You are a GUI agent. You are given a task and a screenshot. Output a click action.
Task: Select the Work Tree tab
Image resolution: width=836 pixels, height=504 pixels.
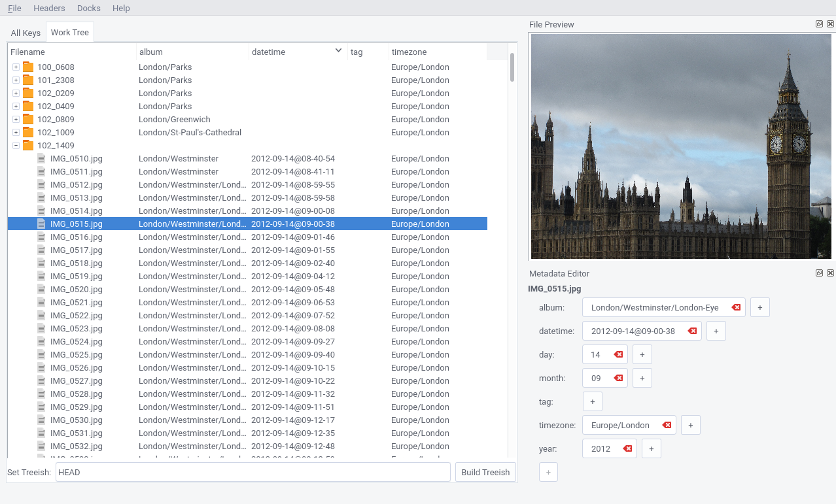(x=70, y=32)
